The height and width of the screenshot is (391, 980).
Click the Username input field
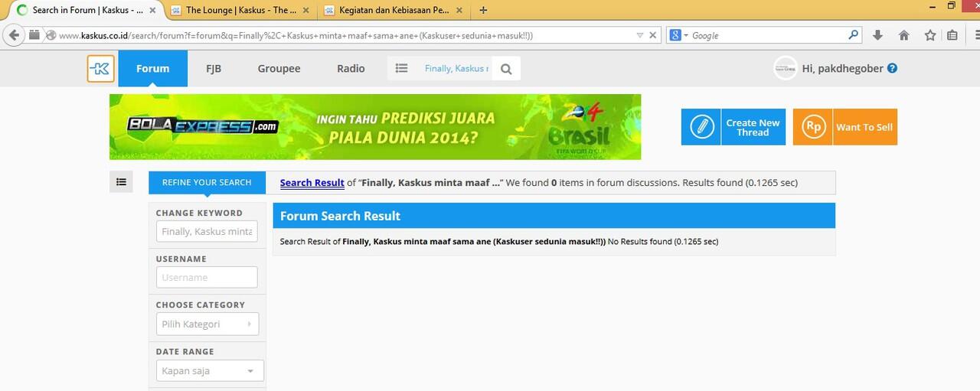(x=207, y=277)
